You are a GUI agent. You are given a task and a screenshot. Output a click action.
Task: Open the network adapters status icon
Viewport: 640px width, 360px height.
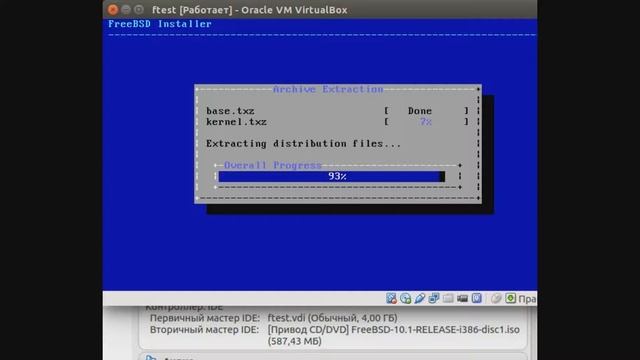(434, 298)
